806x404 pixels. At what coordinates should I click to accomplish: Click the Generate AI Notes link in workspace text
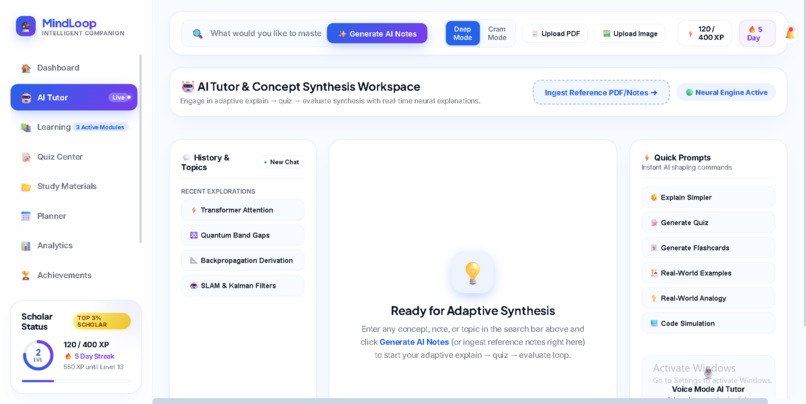pos(414,342)
